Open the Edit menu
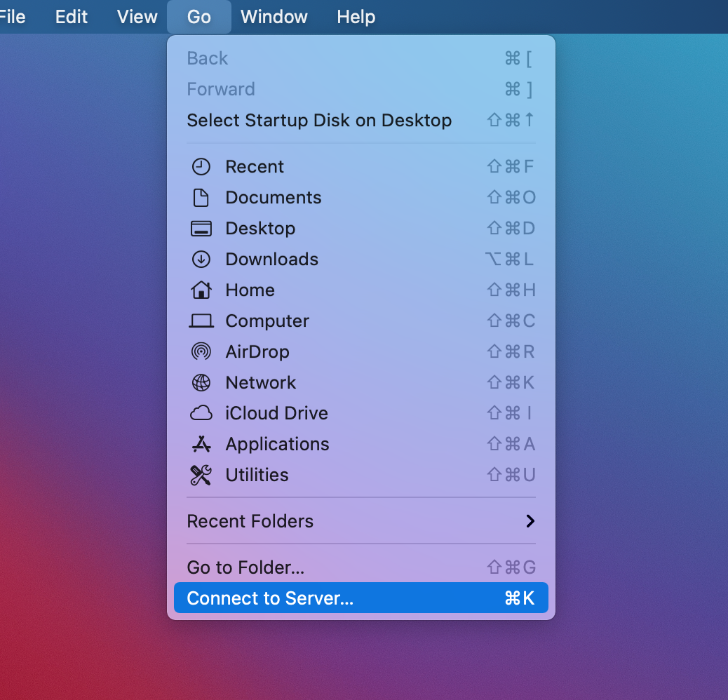Viewport: 728px width, 700px height. (71, 17)
